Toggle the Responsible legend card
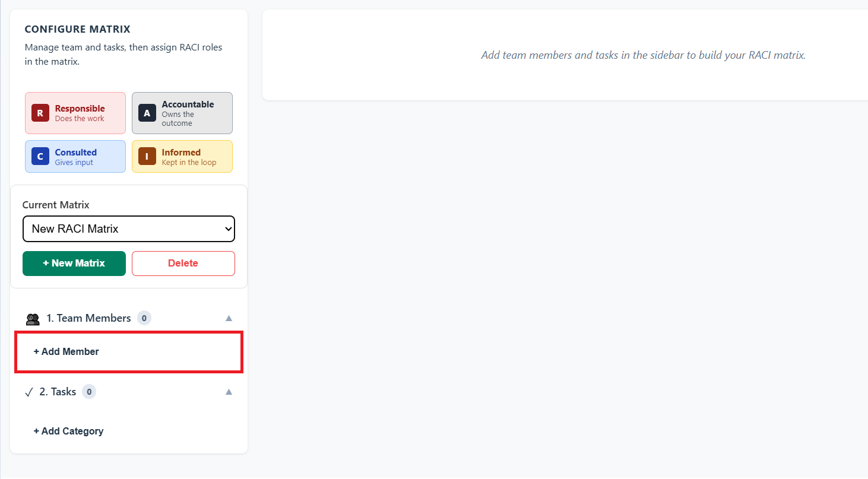Image resolution: width=868 pixels, height=479 pixels. point(75,112)
